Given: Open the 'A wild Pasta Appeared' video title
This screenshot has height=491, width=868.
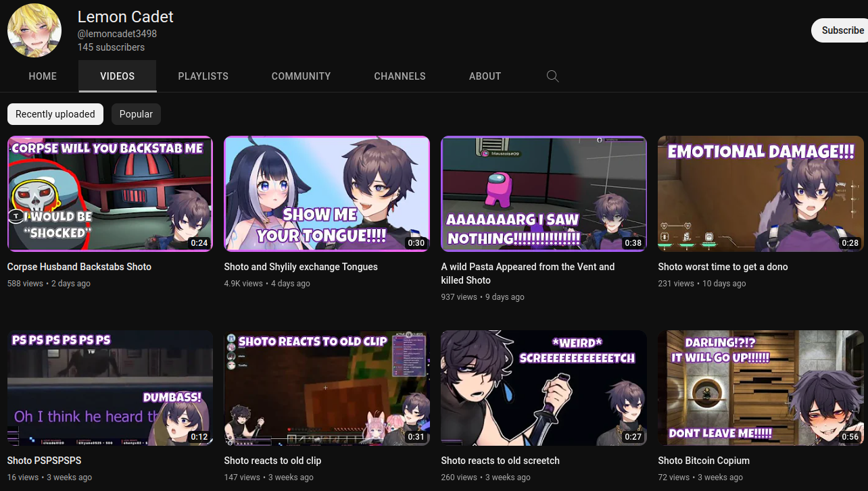Looking at the screenshot, I should pyautogui.click(x=528, y=274).
